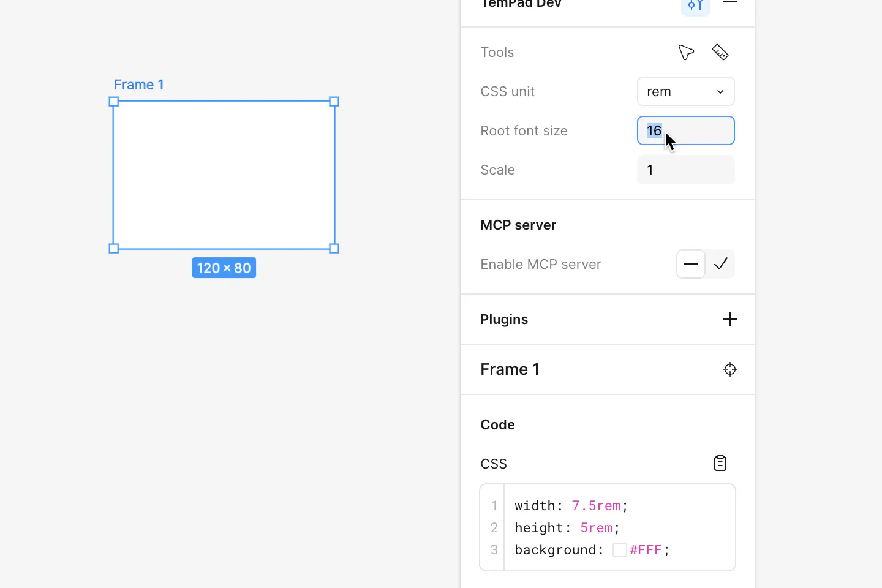This screenshot has height=588, width=882.
Task: Click the 'CSS unit' label
Action: (x=507, y=91)
